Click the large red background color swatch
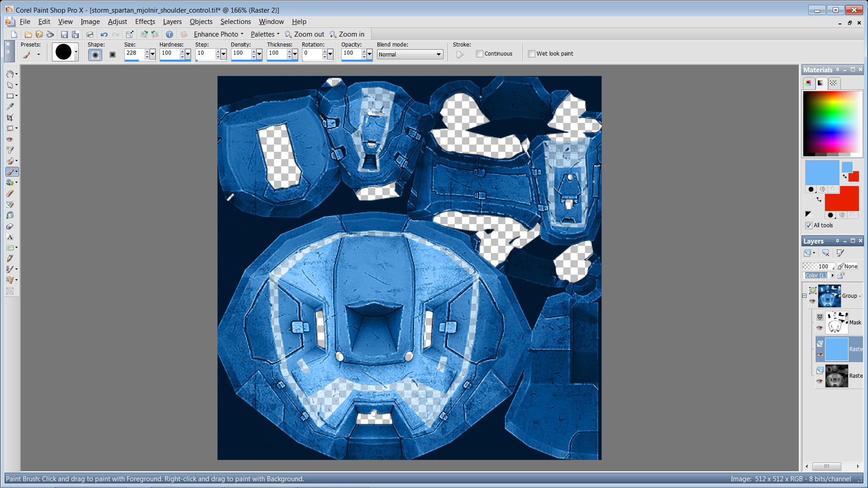Viewport: 868px width, 488px height. click(841, 198)
